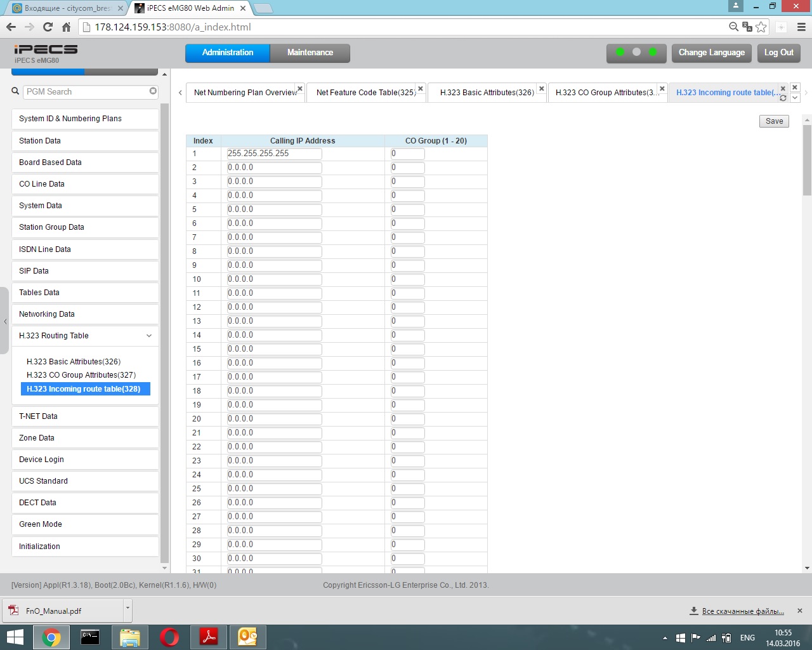812x650 pixels.
Task: Click the translate page icon in address bar
Action: [x=747, y=27]
